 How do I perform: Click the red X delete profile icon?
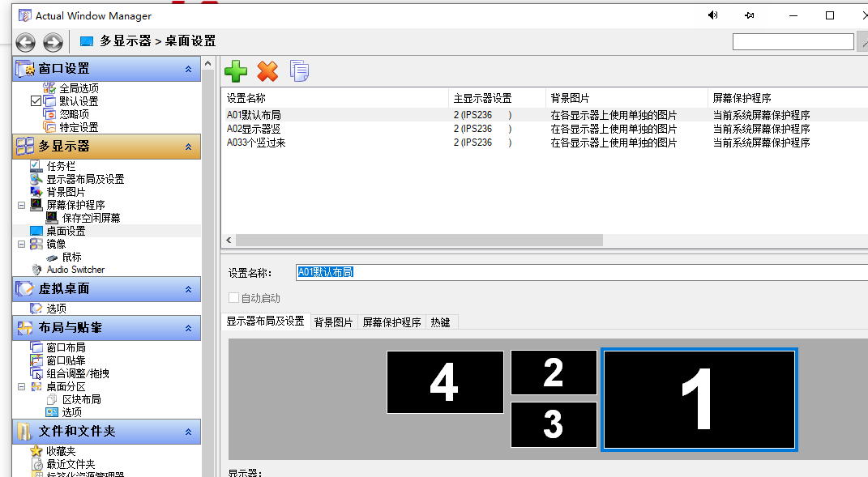[x=267, y=71]
